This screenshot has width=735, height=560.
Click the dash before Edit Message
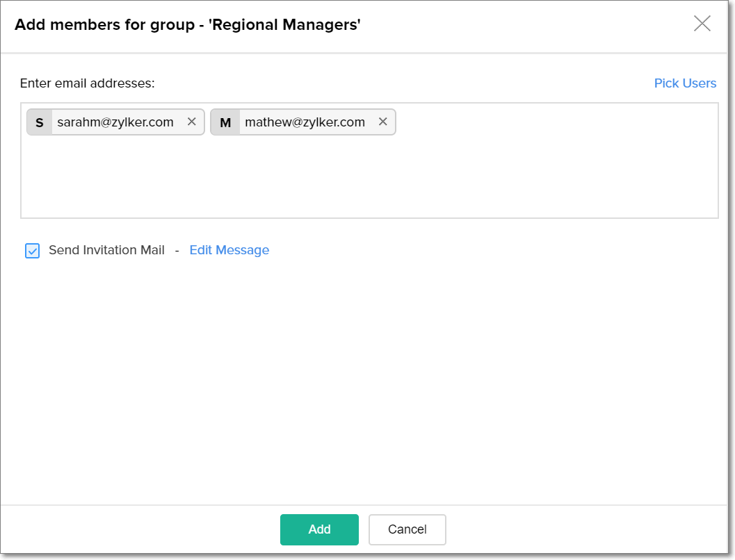click(x=177, y=250)
